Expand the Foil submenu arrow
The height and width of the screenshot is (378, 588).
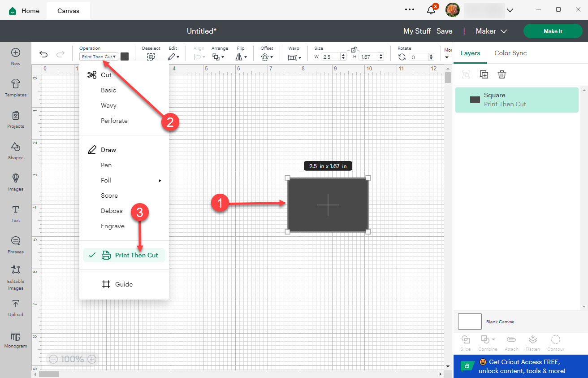point(160,181)
